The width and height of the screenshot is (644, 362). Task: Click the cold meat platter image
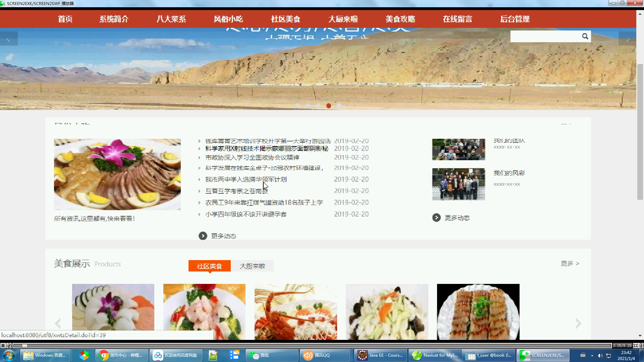pyautogui.click(x=117, y=174)
